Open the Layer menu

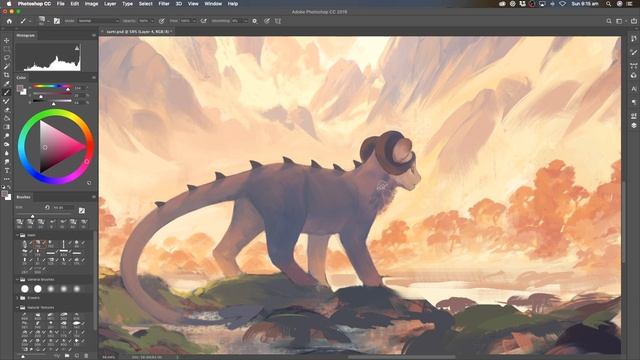[x=110, y=4]
